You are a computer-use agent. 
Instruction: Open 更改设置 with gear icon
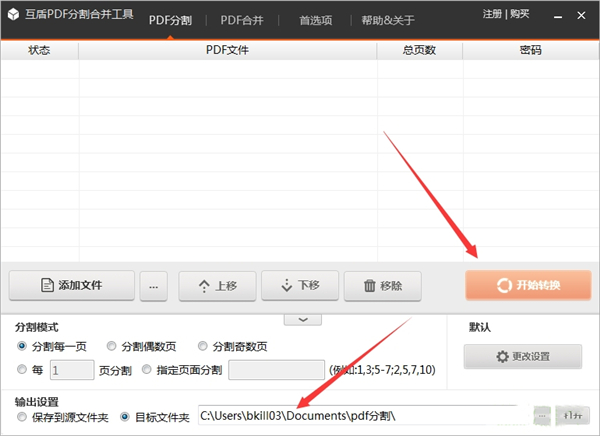[x=523, y=357]
